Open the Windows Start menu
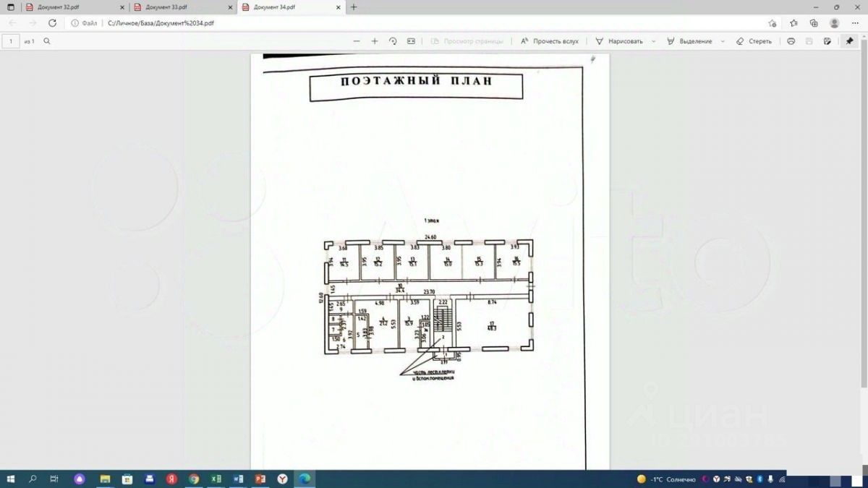The image size is (868, 488). (x=10, y=479)
